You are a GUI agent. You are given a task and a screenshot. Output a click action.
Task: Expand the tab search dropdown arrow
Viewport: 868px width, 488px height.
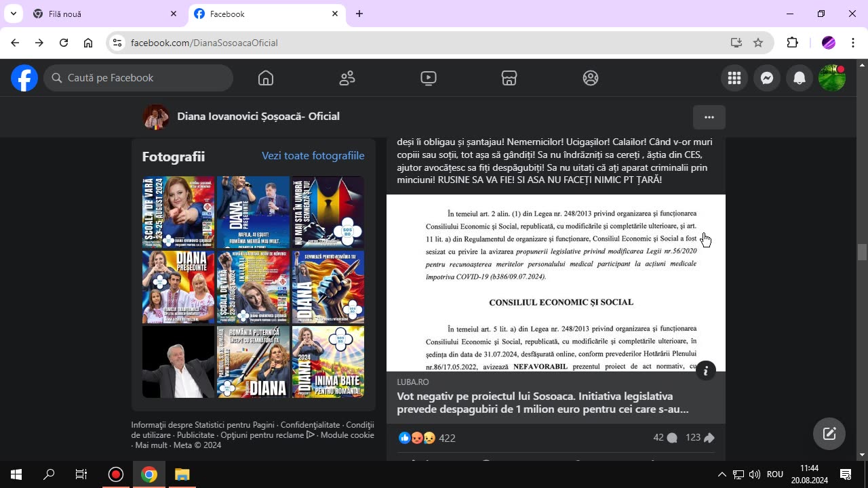pos(13,14)
